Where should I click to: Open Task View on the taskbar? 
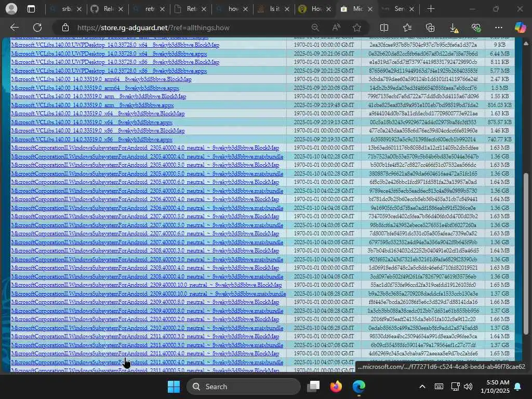click(x=313, y=387)
